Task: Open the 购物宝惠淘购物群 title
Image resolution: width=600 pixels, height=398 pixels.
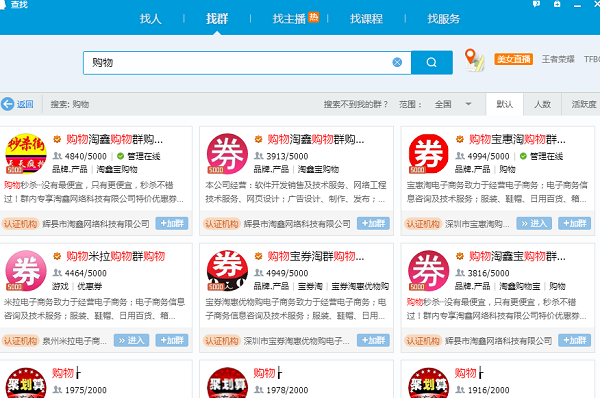Action: (517, 139)
